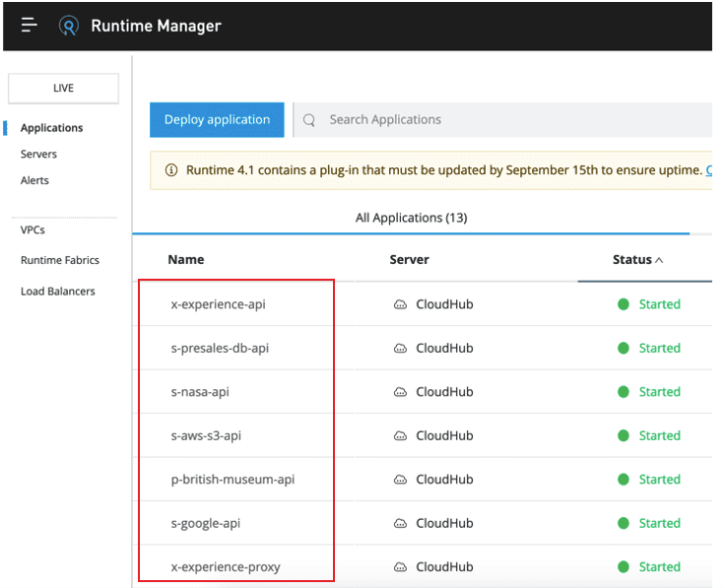
Task: Click green status dot for x-experience-proxy
Action: click(x=624, y=566)
